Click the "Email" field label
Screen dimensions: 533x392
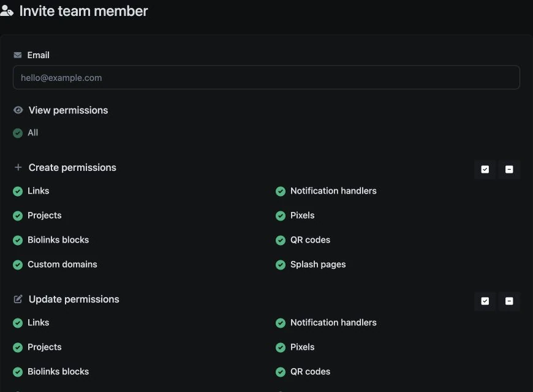tap(39, 55)
